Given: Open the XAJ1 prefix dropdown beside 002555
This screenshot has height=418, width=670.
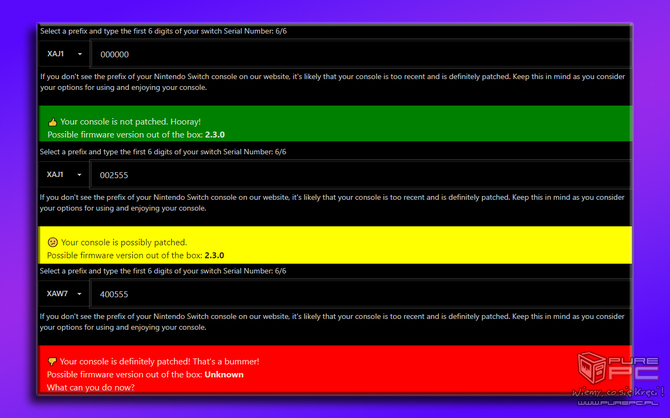Looking at the screenshot, I should tap(64, 174).
